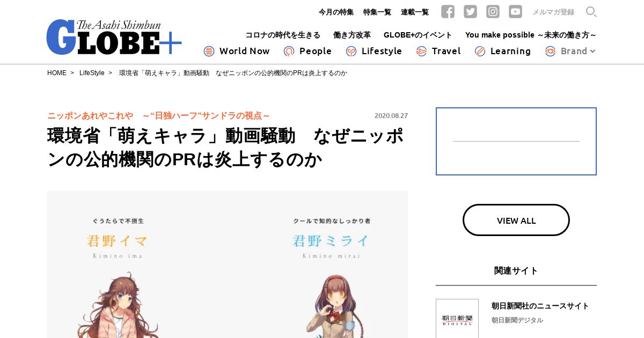This screenshot has height=338, width=644.
Task: Open the Instagram icon in header
Action: pos(493,12)
